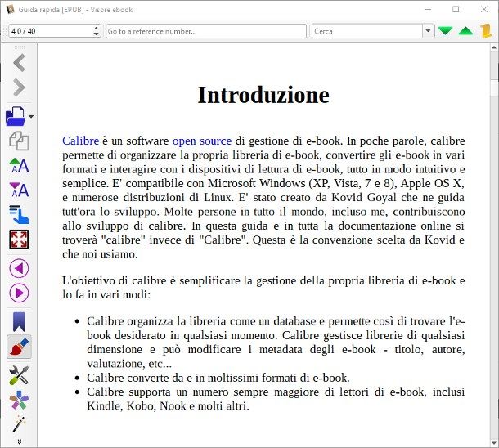
Task: Follow the 'open source' hyperlink
Action: point(202,141)
